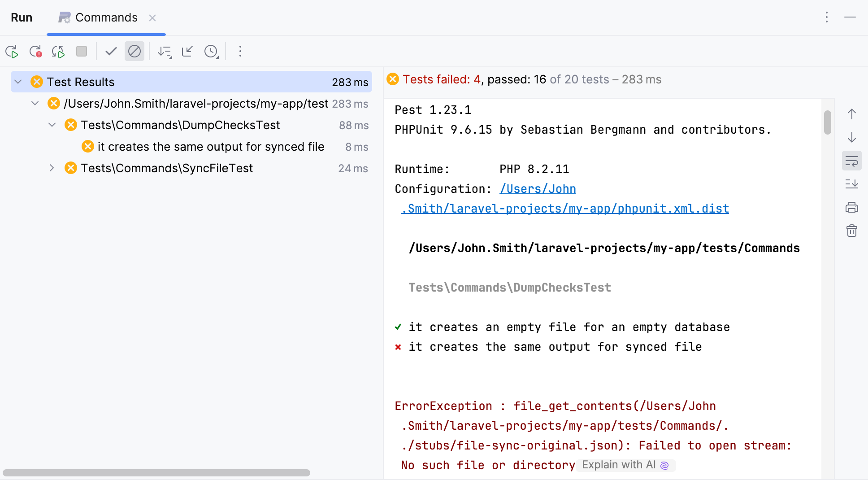Toggle Show Ignored tests filter
868x480 pixels.
point(135,52)
